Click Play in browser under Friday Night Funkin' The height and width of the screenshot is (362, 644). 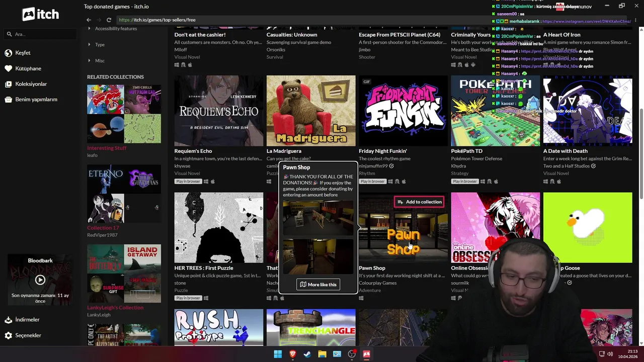[372, 182]
